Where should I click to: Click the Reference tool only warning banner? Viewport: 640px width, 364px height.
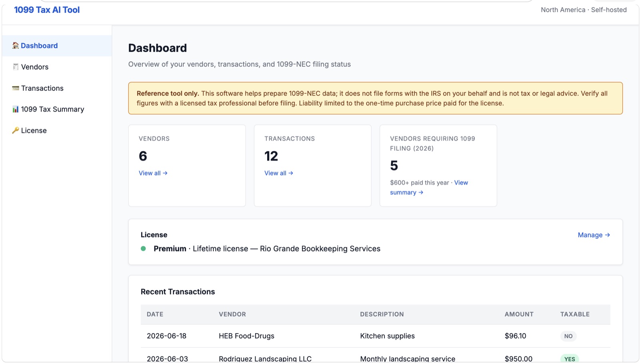[375, 98]
